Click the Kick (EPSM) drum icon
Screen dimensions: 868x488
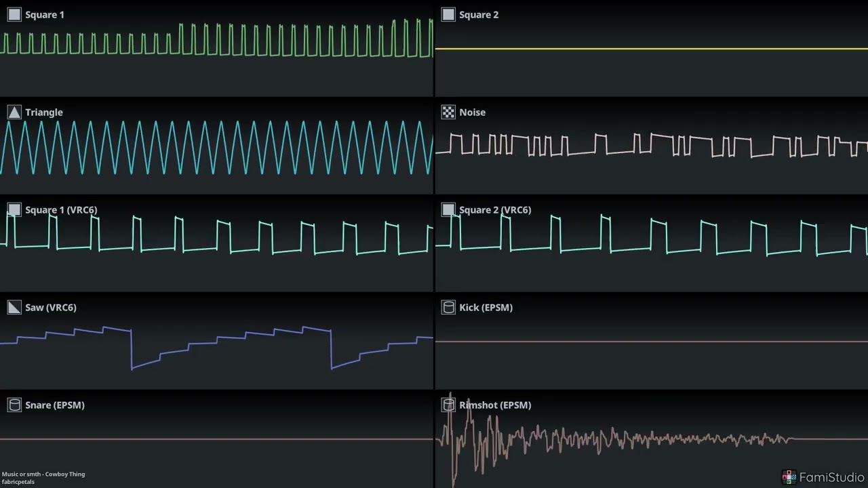pos(448,308)
